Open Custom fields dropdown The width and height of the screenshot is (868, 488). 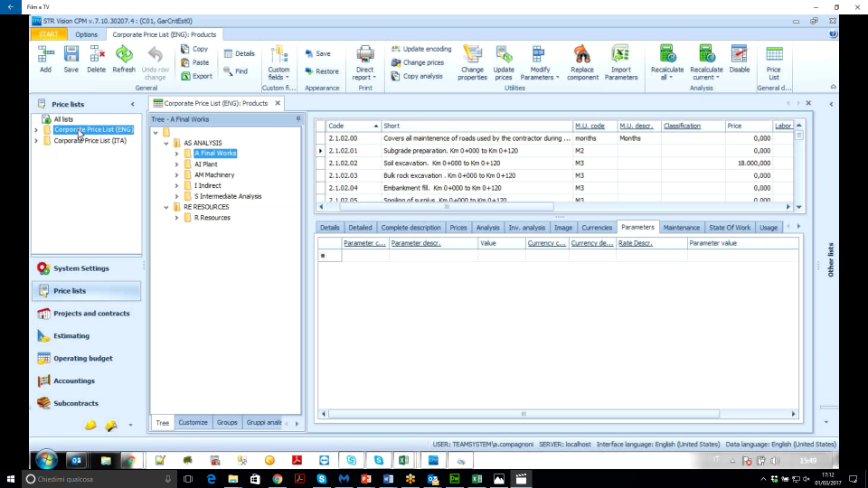point(279,63)
